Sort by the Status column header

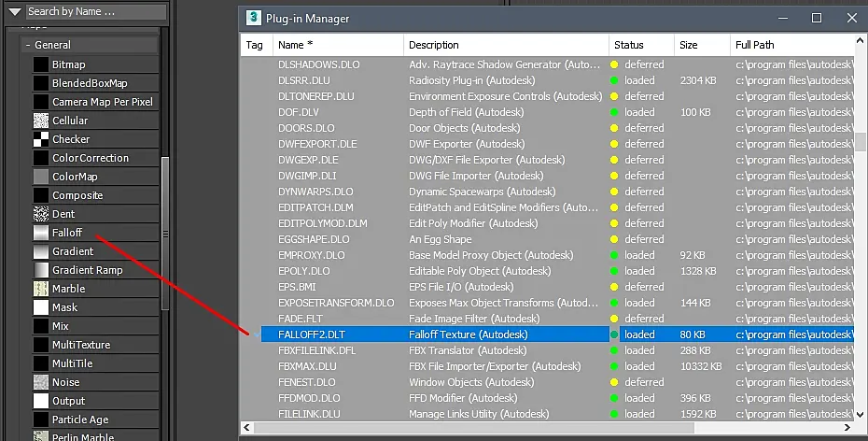(641, 45)
